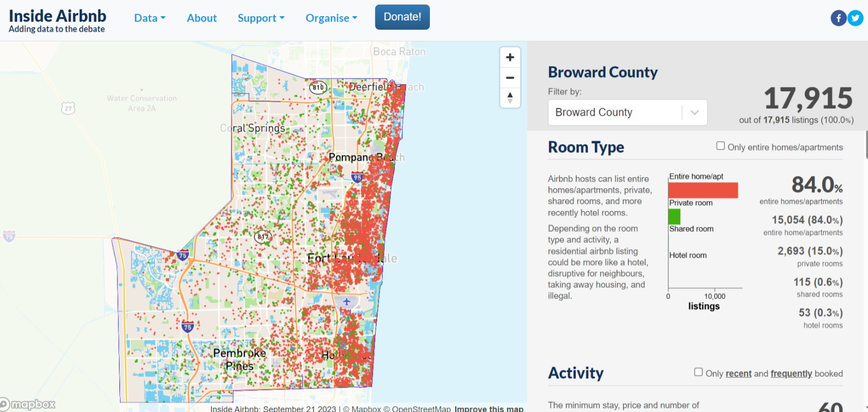Expand the Organise menu
Viewport: 868px width, 412px height.
[x=331, y=18]
